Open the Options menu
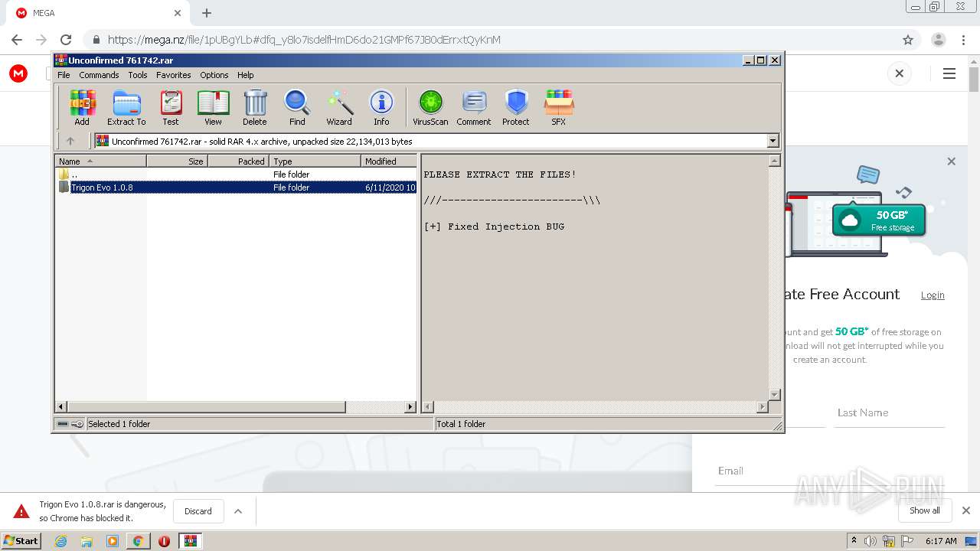980x551 pixels. tap(214, 75)
